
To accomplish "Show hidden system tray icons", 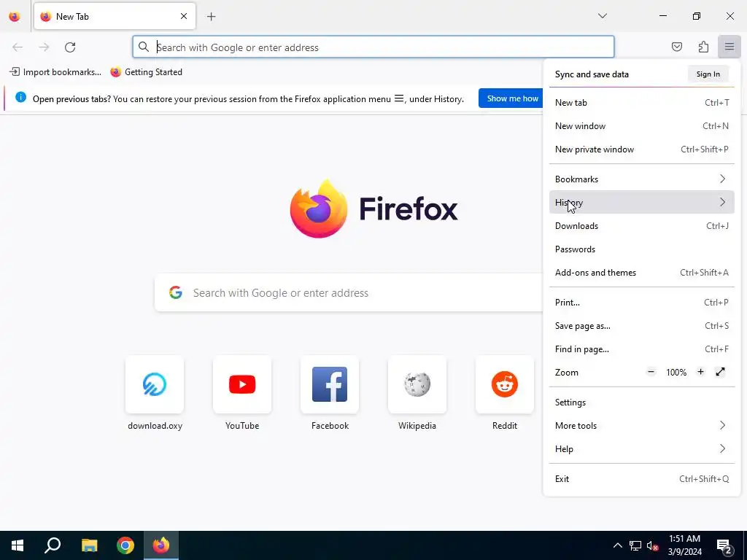I will (x=617, y=545).
